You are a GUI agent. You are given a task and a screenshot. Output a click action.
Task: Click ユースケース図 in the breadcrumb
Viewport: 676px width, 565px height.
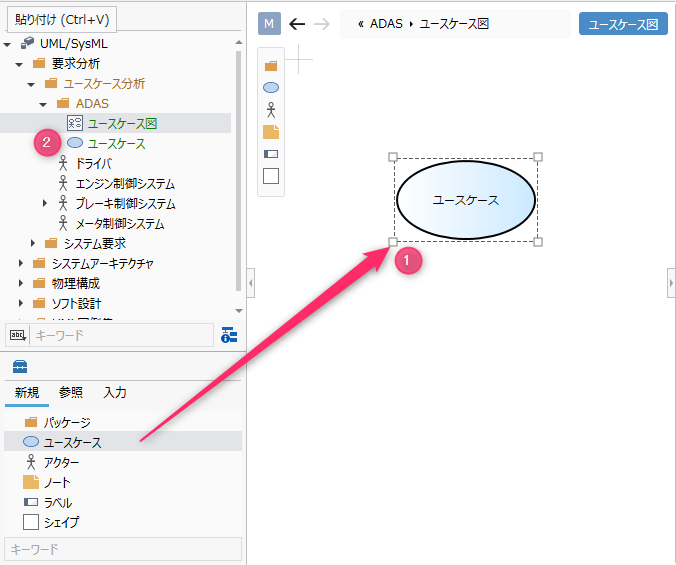click(x=454, y=24)
